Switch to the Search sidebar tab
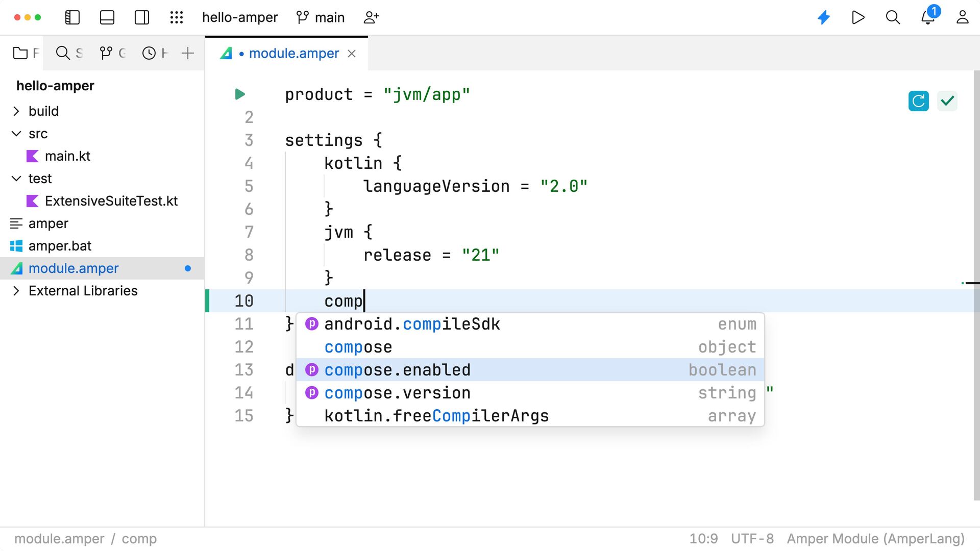Screen dimensions: 980x551 tap(69, 53)
